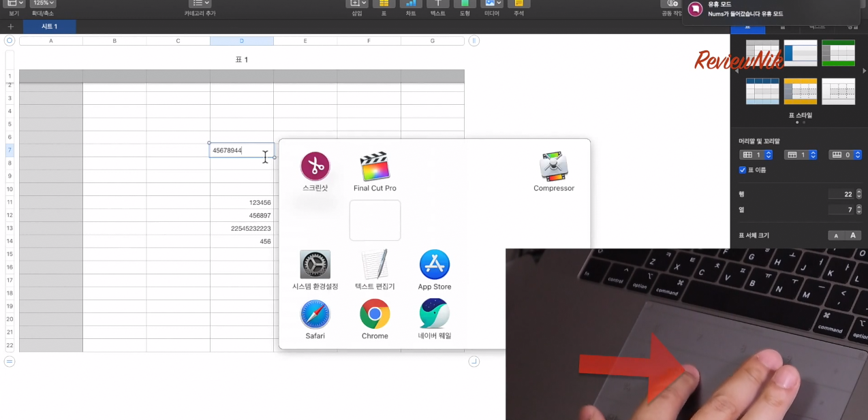Select column A header
This screenshot has width=868, height=420.
click(51, 41)
